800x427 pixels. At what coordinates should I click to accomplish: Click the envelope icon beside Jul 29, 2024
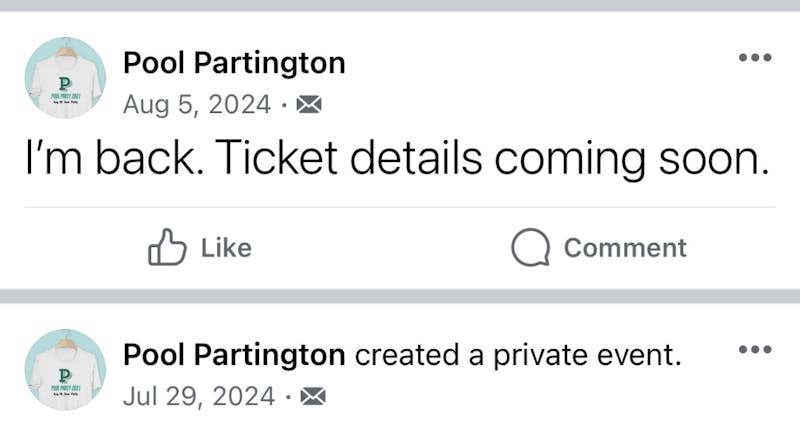coord(314,397)
